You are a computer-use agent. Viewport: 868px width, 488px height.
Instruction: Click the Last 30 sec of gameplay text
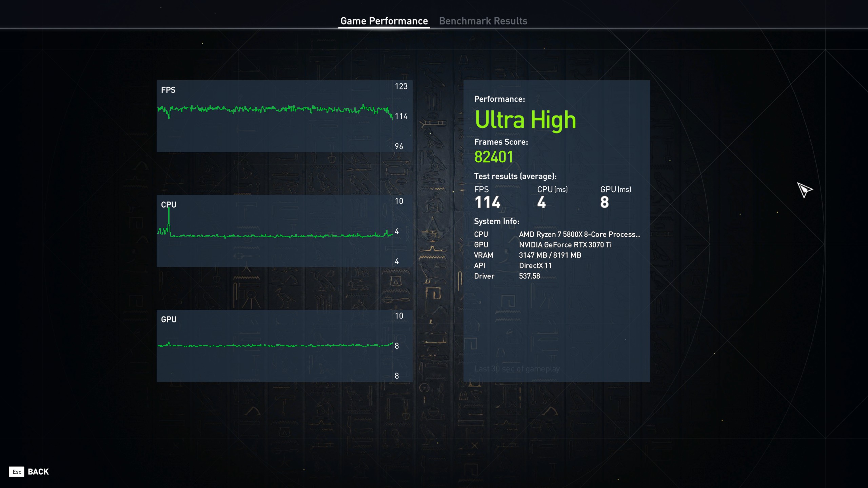click(516, 369)
